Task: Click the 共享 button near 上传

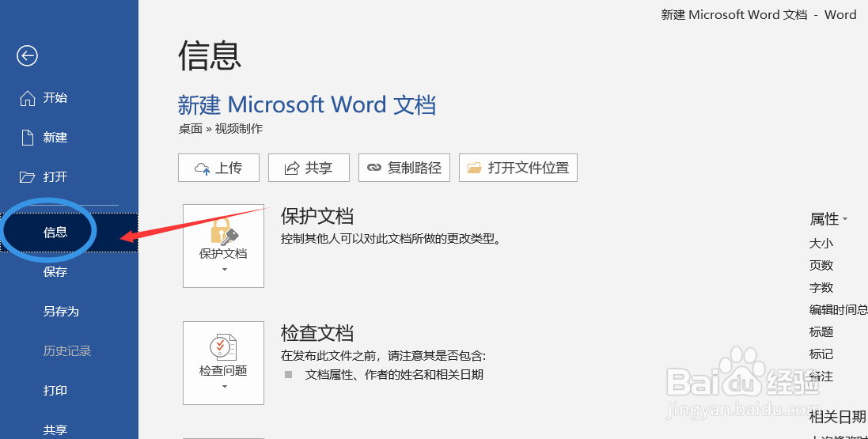Action: [x=309, y=168]
